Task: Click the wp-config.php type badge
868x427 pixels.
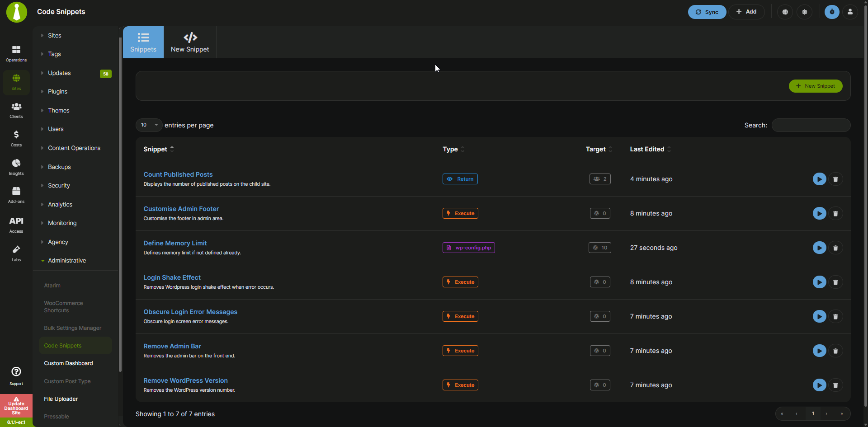Action: point(469,248)
